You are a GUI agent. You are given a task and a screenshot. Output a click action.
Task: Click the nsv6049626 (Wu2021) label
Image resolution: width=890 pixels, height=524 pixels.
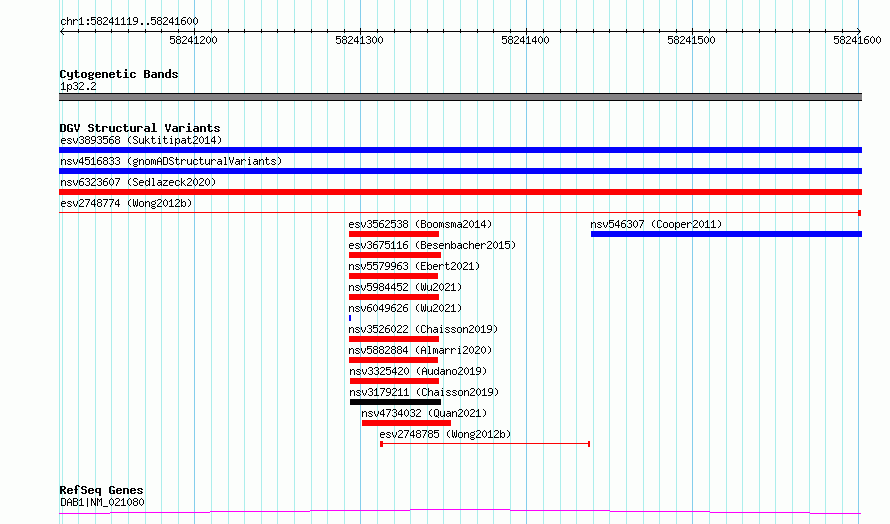click(x=405, y=308)
